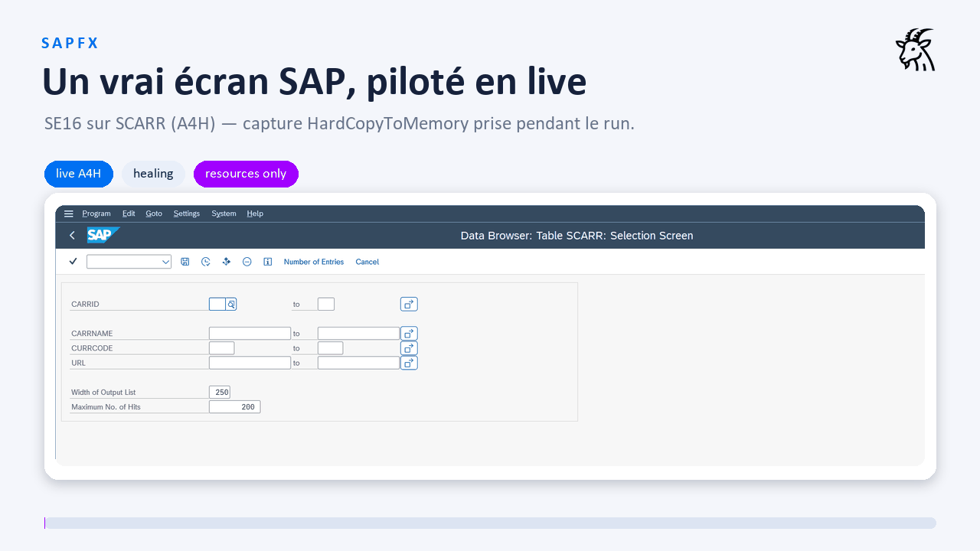
Task: Click the 'Width of Output List' label
Action: point(103,393)
